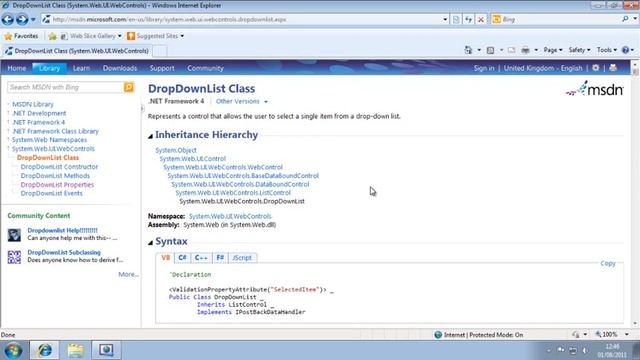Switch to the JScript syntax tab

pos(242,258)
